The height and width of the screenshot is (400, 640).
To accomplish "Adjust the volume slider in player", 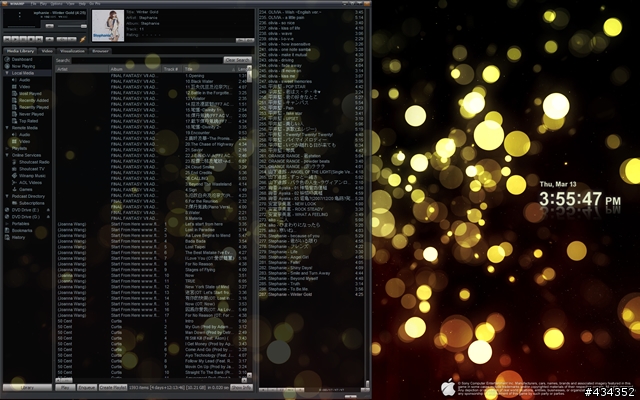I will tap(72, 26).
